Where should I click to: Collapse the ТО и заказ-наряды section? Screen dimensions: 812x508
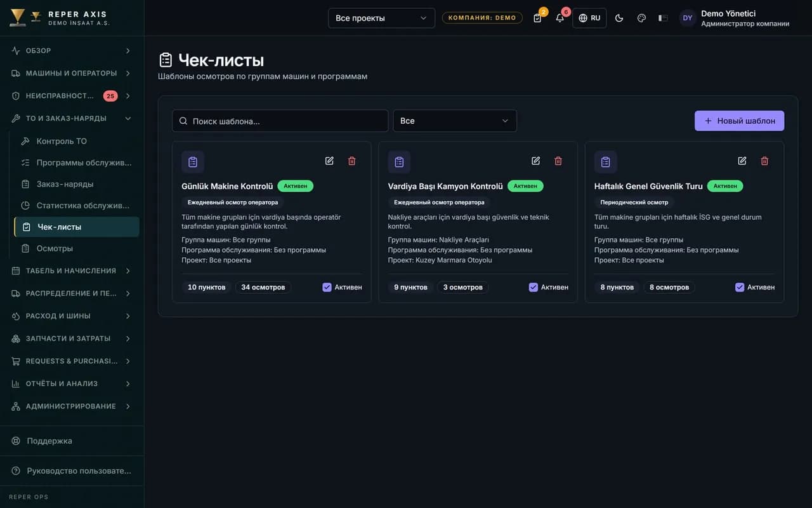(x=72, y=118)
